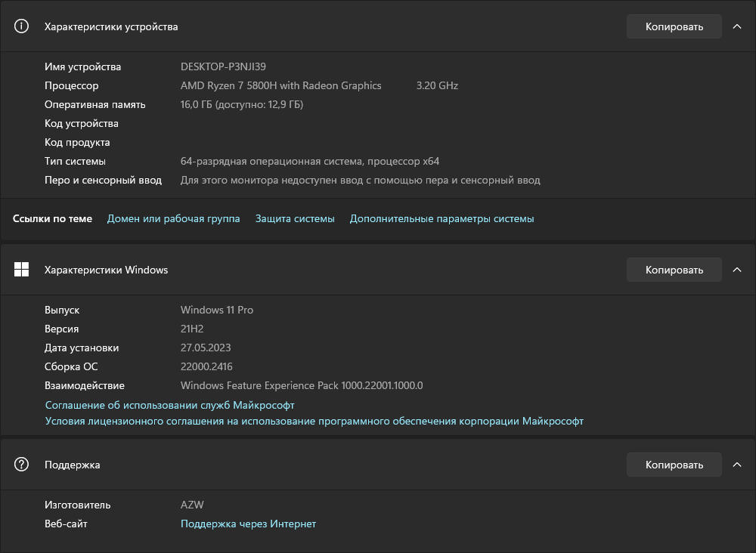Collapse the Характеристики Windows section chevron
This screenshot has width=756, height=553.
point(737,270)
